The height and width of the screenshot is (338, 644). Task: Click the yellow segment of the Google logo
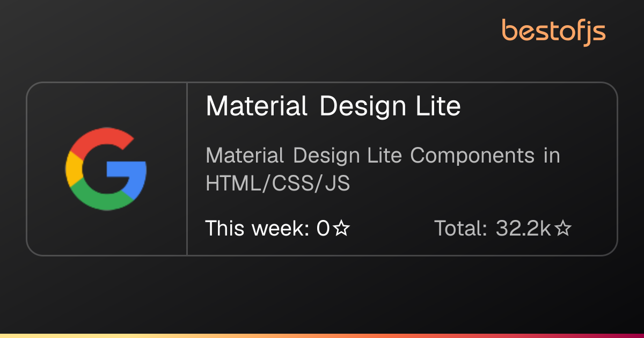73,169
